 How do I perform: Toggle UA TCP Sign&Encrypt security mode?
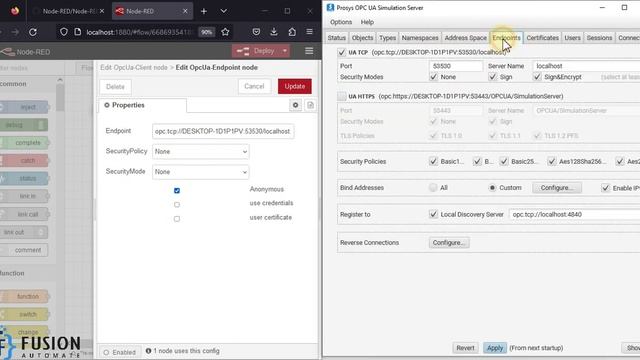[x=537, y=77]
